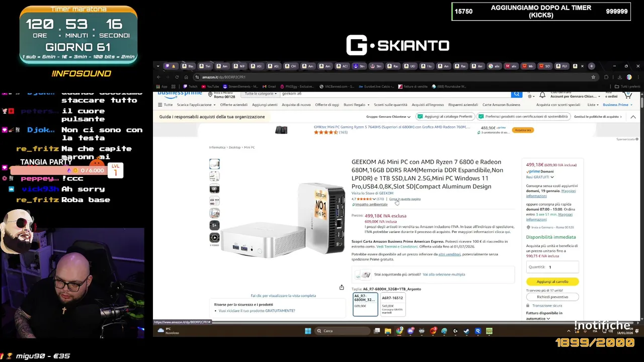Click the Mini PC breadcrumb
Viewport: 644px width, 362px height.
249,147
